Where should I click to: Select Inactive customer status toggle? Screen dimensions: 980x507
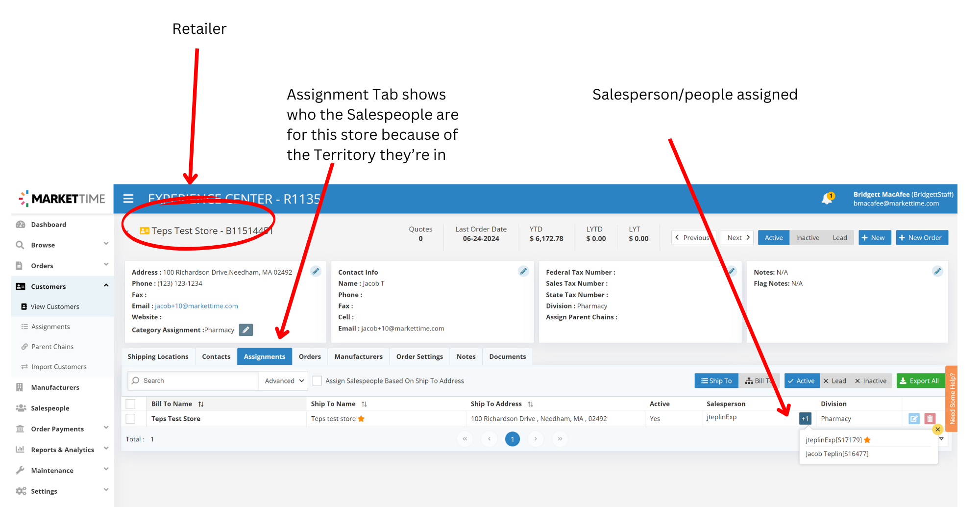[x=808, y=237]
